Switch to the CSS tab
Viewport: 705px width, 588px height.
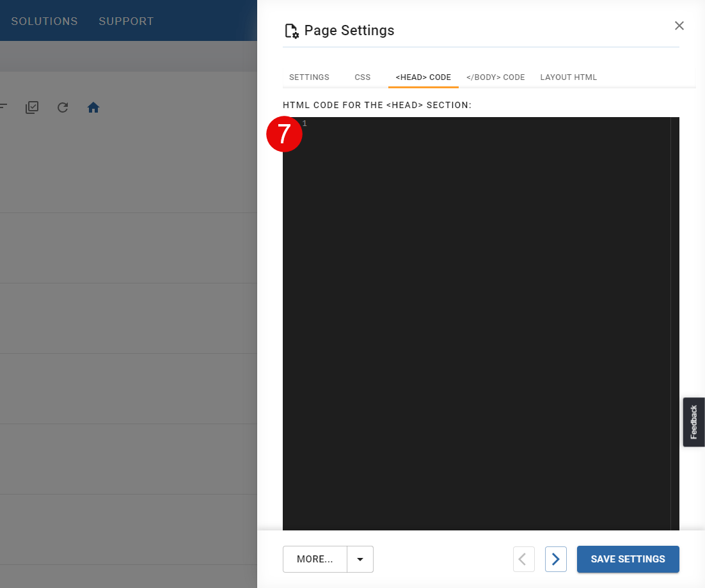[x=362, y=77]
